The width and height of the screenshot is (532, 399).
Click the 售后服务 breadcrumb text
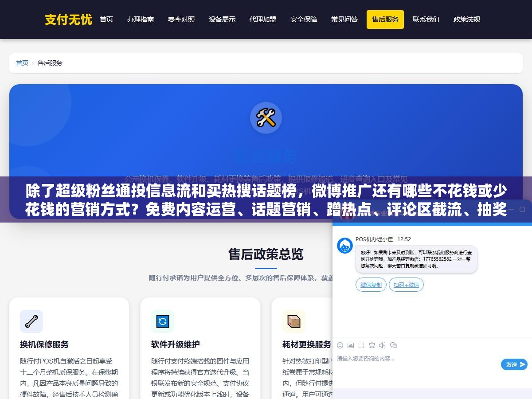click(50, 63)
